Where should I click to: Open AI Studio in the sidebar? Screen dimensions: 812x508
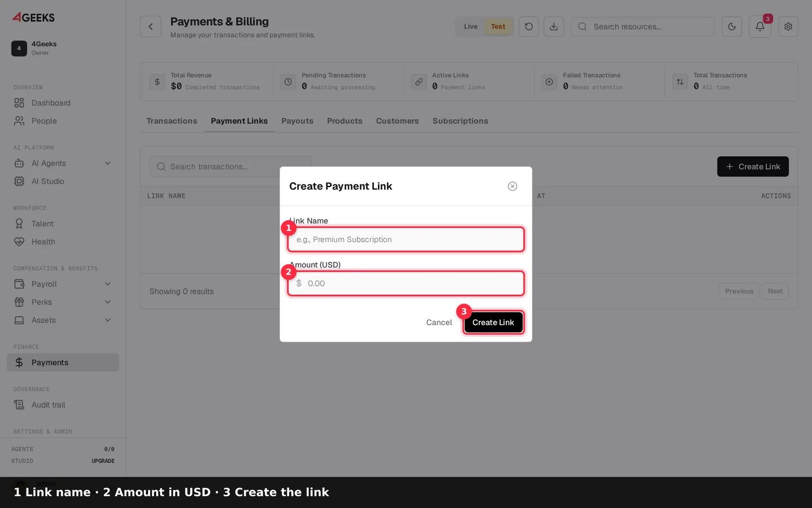coord(63,181)
